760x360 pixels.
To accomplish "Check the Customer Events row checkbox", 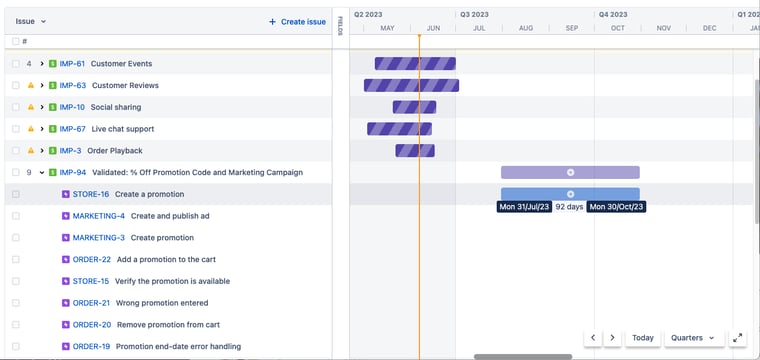I will [x=16, y=63].
